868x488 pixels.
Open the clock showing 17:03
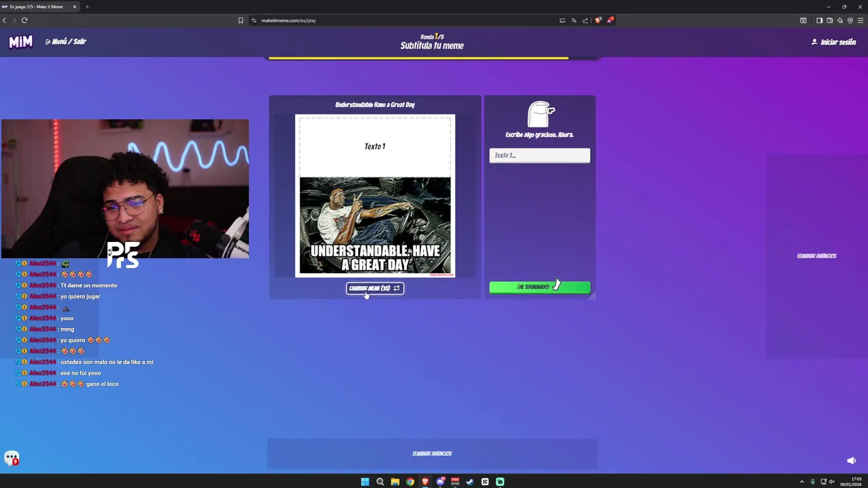[x=852, y=482]
